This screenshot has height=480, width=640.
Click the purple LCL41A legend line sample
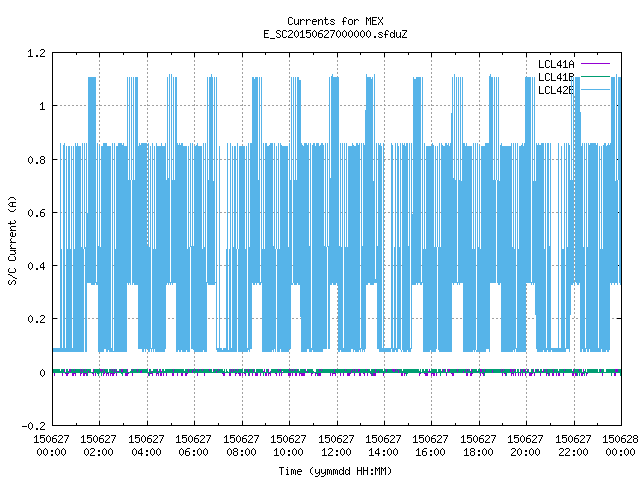(595, 64)
